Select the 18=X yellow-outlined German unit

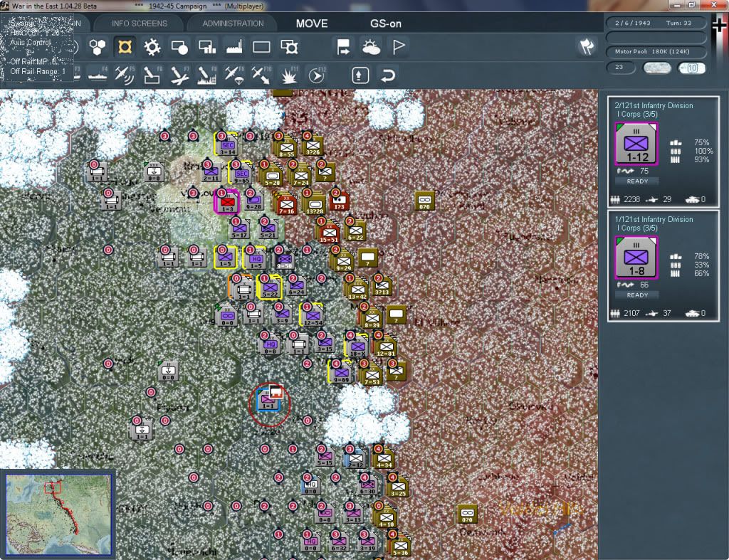coord(357,347)
